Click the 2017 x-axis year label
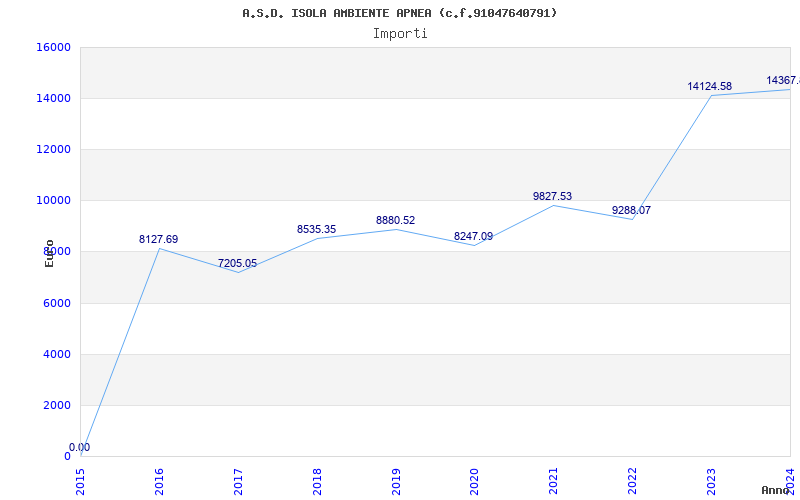The height and width of the screenshot is (500, 800). [x=238, y=481]
